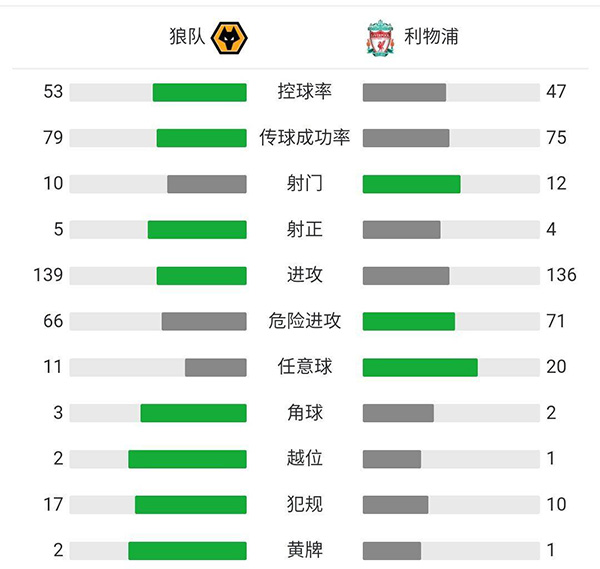Click Liverpool's 危险进攻 value 71
600x569 pixels.
coord(556,321)
